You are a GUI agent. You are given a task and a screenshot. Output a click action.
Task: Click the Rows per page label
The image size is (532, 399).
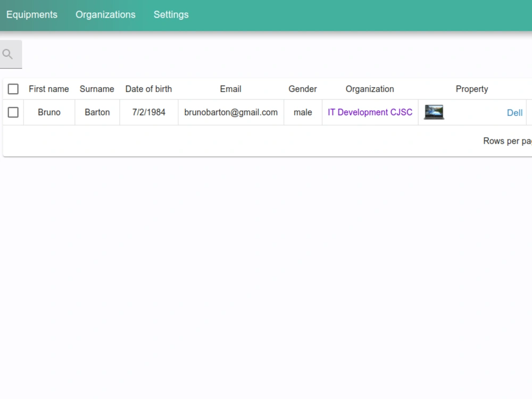(508, 141)
